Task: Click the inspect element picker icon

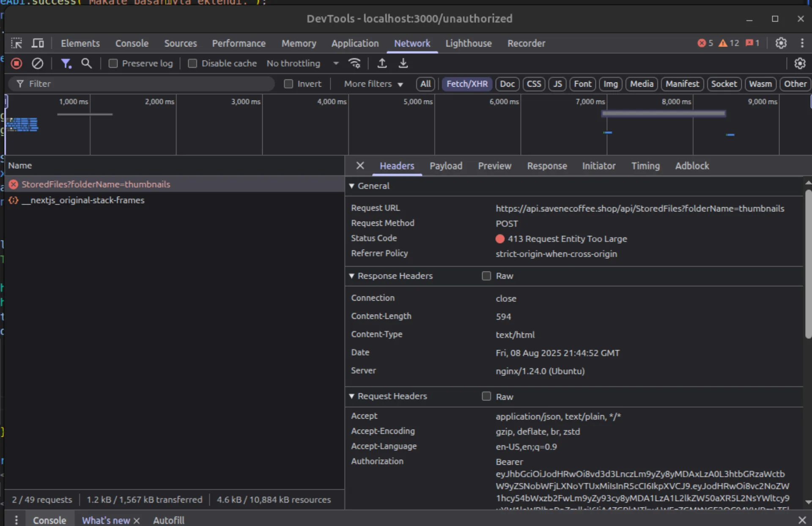Action: click(x=16, y=43)
